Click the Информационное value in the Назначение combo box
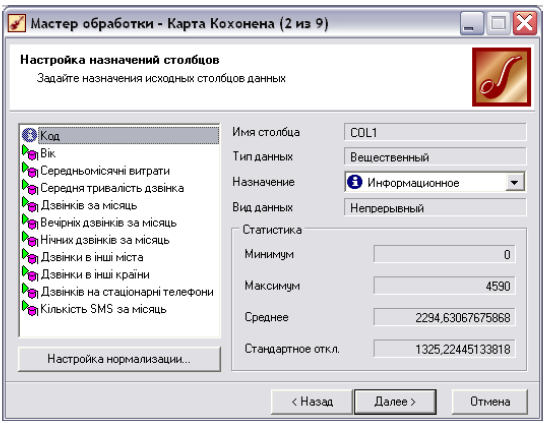This screenshot has width=545, height=423. 413,182
